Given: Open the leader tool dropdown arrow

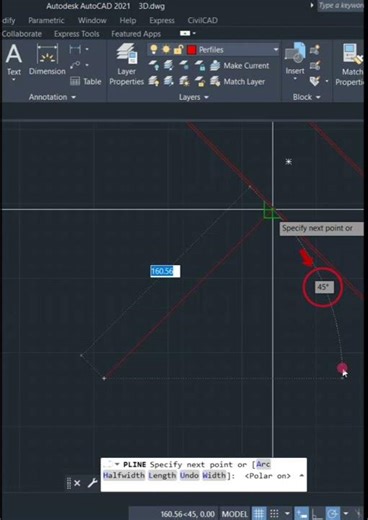Looking at the screenshot, I should tap(87, 65).
